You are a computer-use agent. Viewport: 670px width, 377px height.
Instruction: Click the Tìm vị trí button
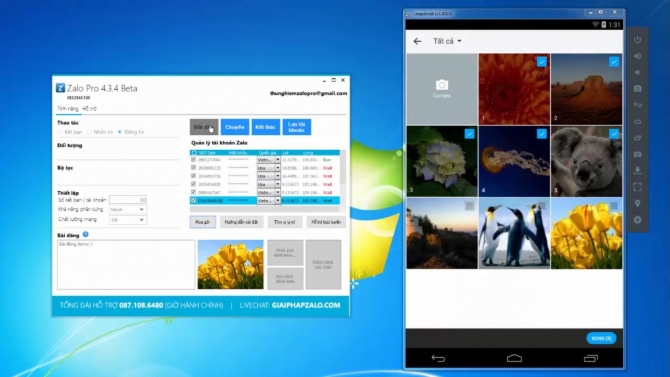pyautogui.click(x=285, y=222)
